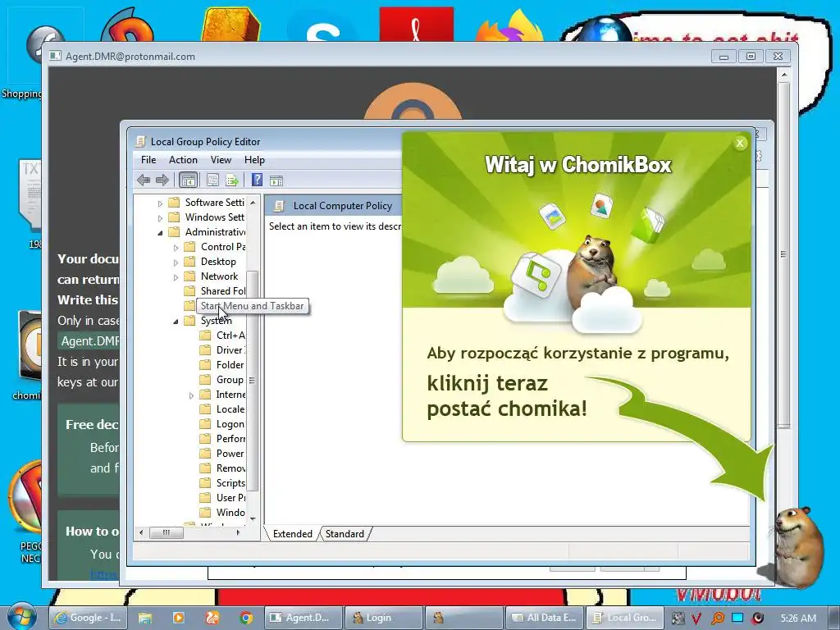Click the red V system tray icon
Viewport: 840px width, 630px height.
[696, 619]
